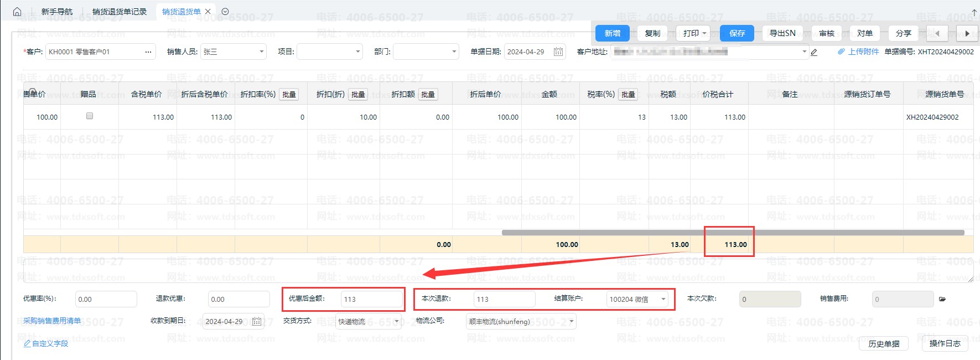Click the blue 保存 button
This screenshot has height=360, width=980.
click(x=737, y=33)
